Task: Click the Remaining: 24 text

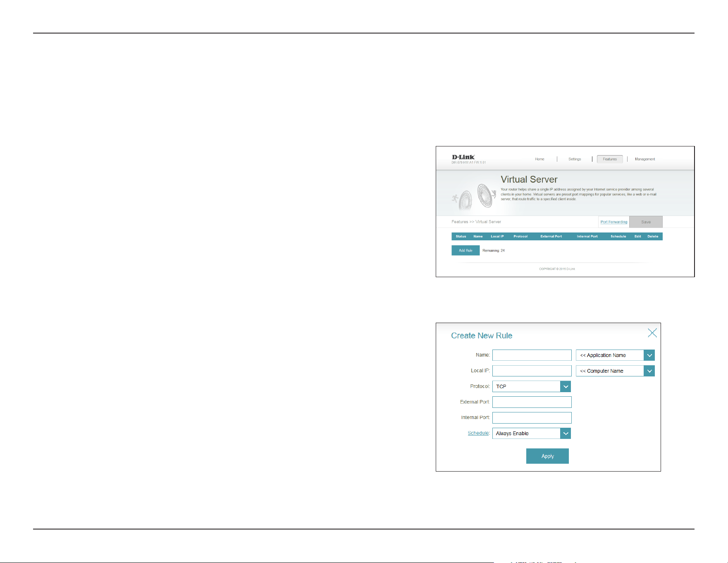Action: [x=494, y=251]
